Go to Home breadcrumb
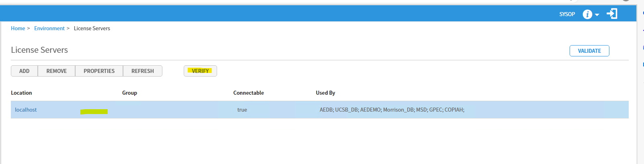Image resolution: width=644 pixels, height=164 pixels. click(x=18, y=28)
